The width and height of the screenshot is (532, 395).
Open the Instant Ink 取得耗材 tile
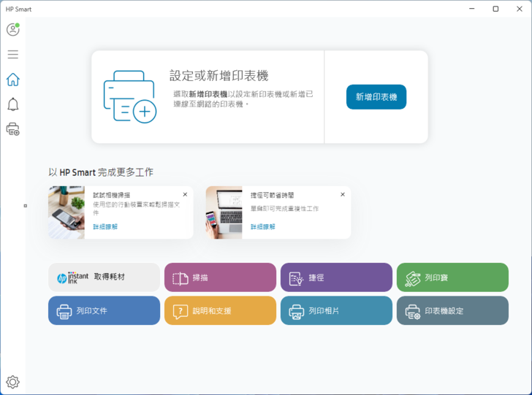pyautogui.click(x=104, y=277)
